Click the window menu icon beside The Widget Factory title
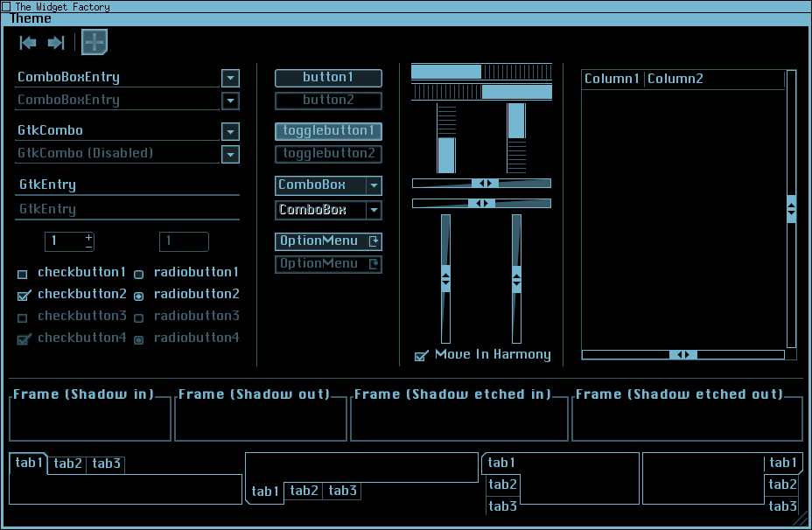 point(6,6)
